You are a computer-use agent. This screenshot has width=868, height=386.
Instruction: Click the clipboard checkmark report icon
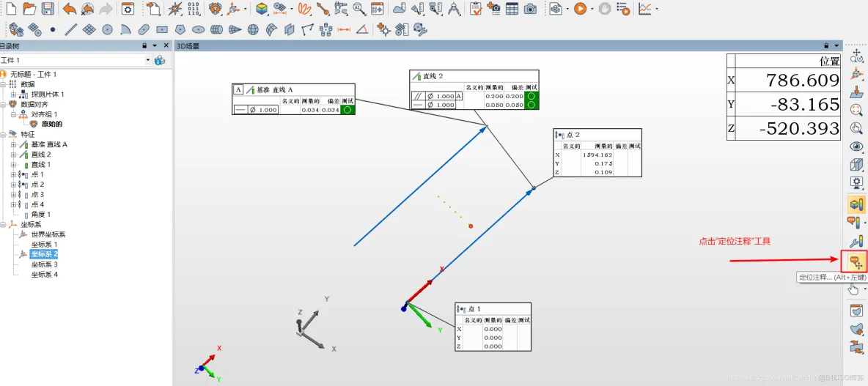[475, 8]
